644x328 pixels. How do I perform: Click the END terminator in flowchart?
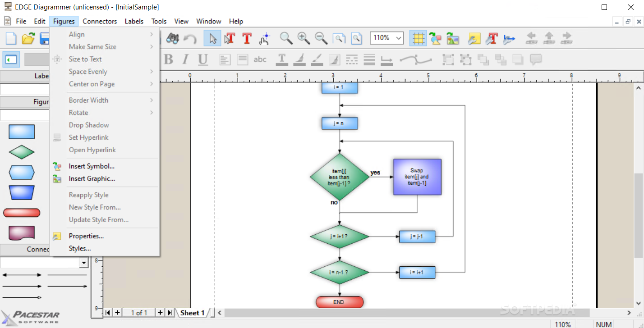[340, 302]
